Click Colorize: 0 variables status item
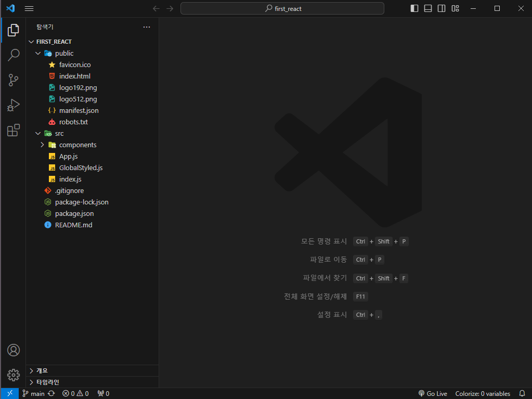 click(x=483, y=394)
